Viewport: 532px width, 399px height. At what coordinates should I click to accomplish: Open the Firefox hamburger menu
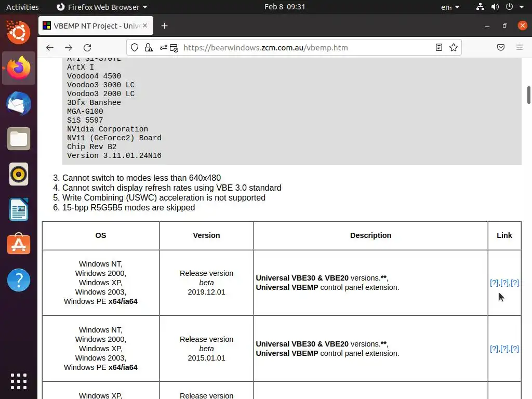520,47
